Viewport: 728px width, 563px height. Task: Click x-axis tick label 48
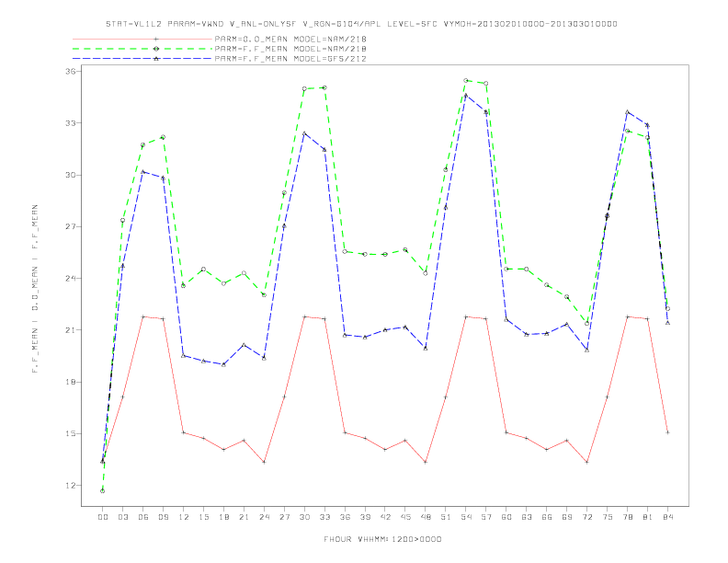point(426,517)
